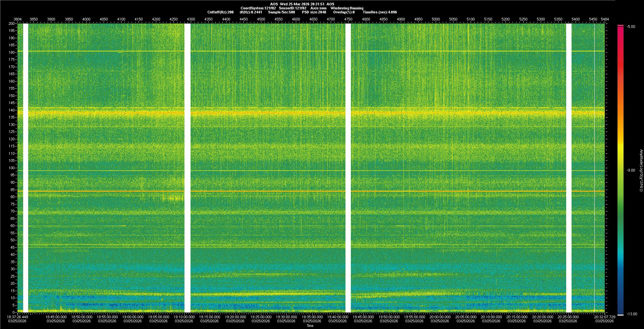644x329 pixels.
Task: Click the 20:32:07.729 end time label
Action: [604, 317]
